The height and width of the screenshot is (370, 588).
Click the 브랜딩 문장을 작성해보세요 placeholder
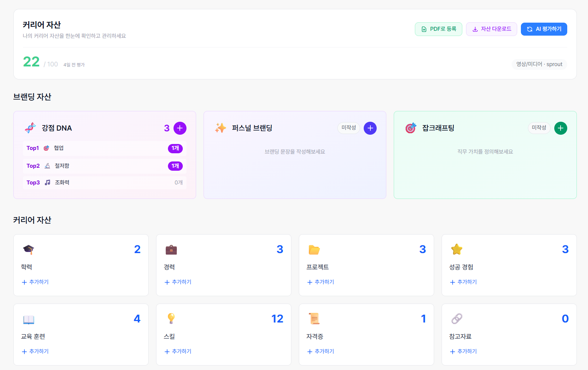tap(295, 152)
